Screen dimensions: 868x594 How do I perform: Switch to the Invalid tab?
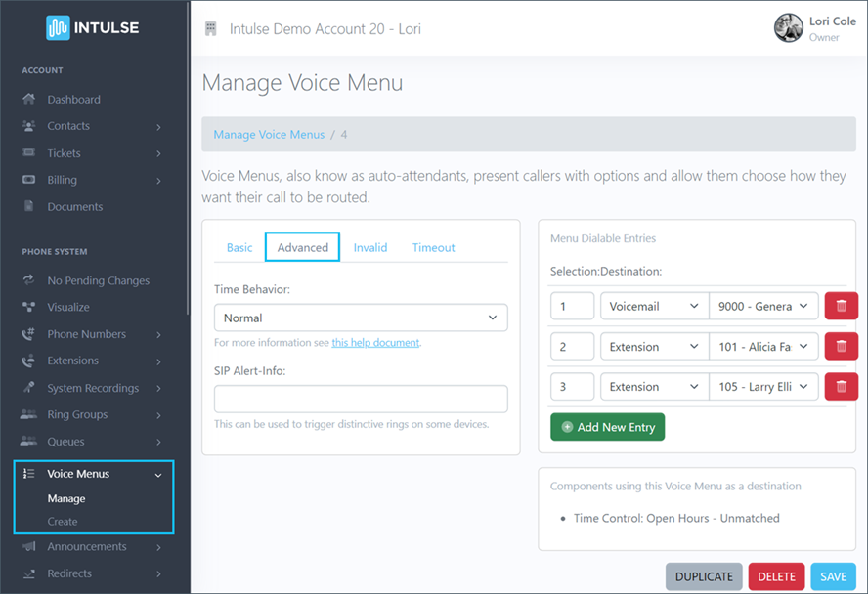[x=369, y=247]
